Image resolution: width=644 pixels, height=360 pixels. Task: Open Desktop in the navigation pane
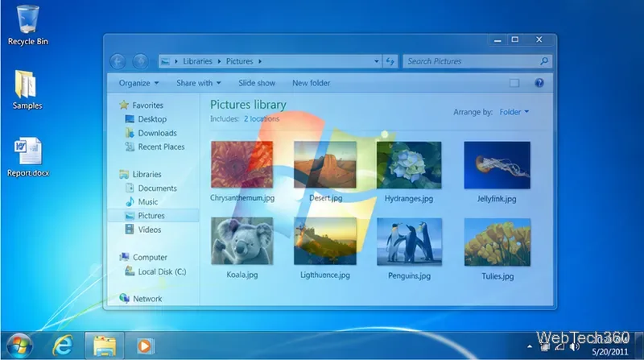(146, 119)
